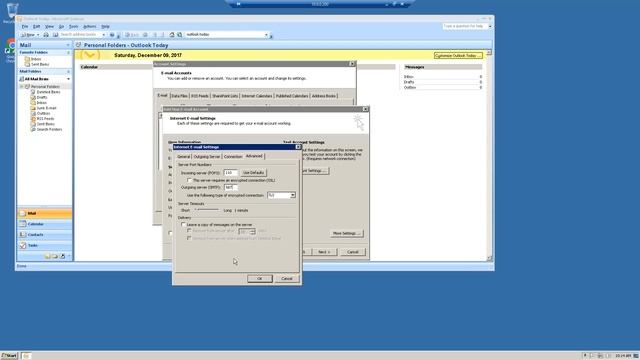Image resolution: width=640 pixels, height=360 pixels.
Task: Click the Print icon in the toolbar
Action: coord(46,35)
